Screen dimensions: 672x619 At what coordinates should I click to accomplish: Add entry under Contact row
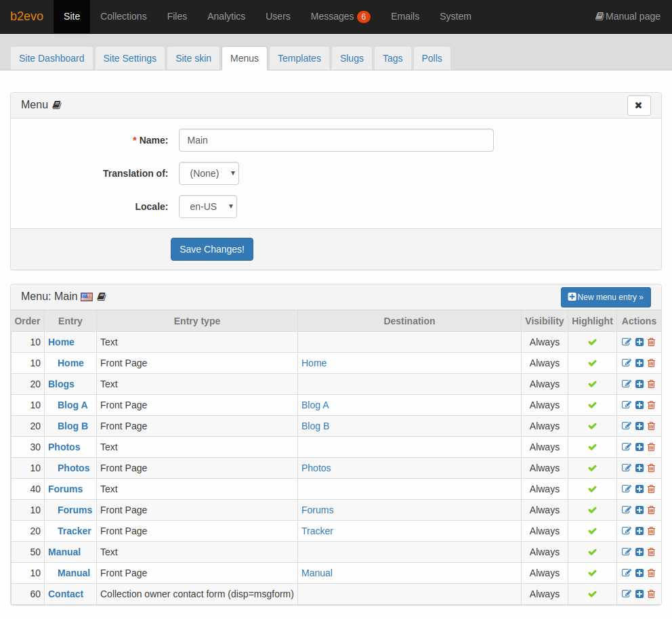click(x=639, y=594)
